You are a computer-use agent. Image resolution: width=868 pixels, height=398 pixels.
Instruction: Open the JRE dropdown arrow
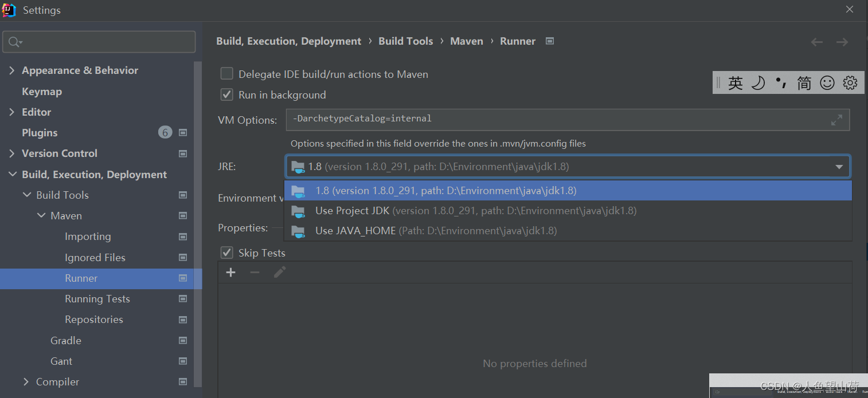coord(839,167)
